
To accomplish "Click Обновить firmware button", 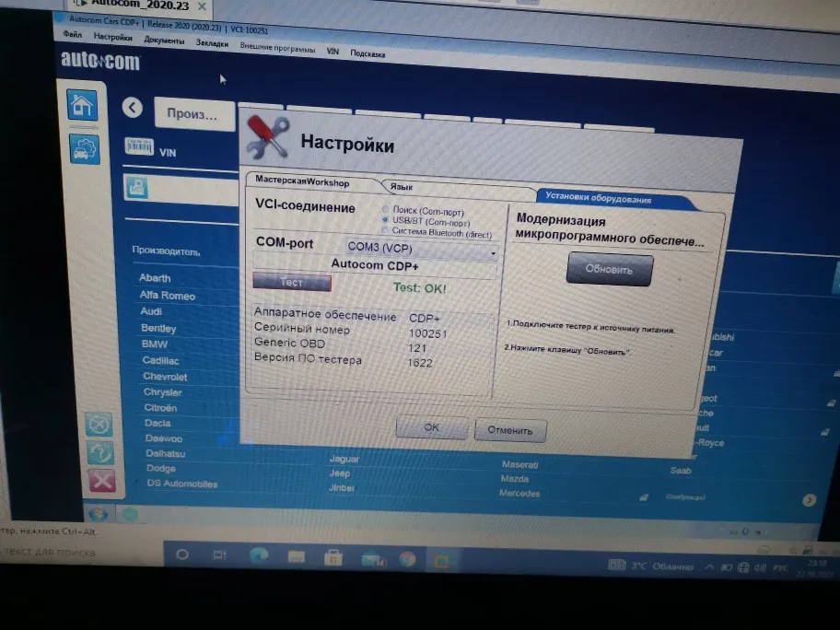I will (x=609, y=269).
